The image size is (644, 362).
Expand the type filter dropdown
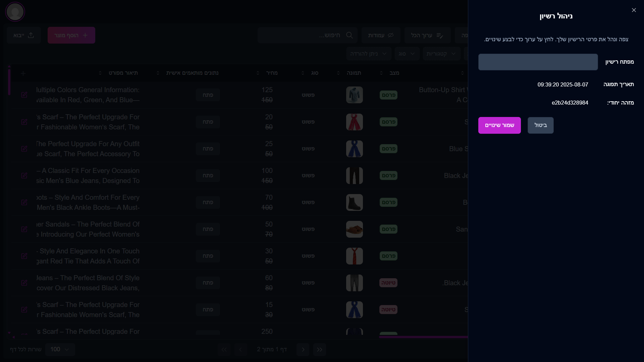[407, 54]
